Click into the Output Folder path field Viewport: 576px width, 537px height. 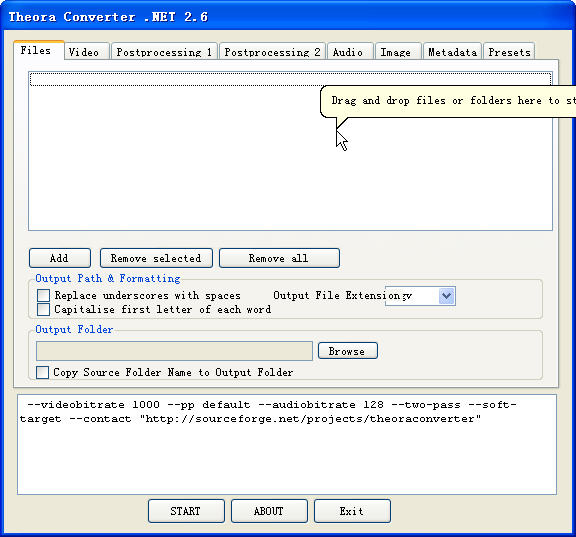point(174,351)
